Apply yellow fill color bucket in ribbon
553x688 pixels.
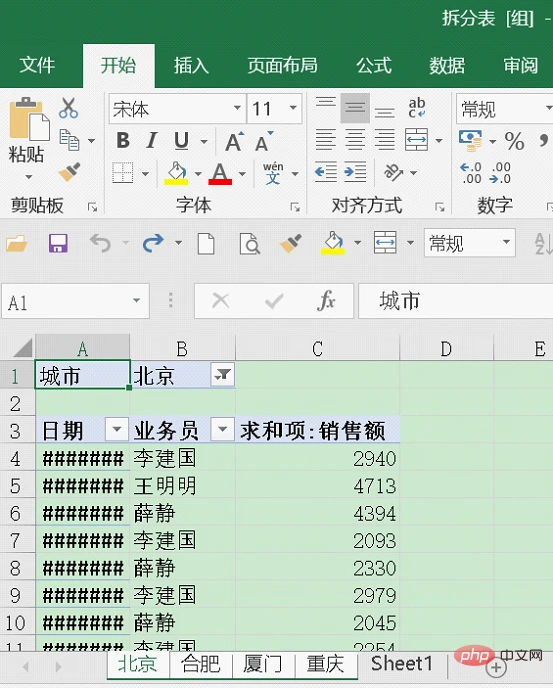176,173
